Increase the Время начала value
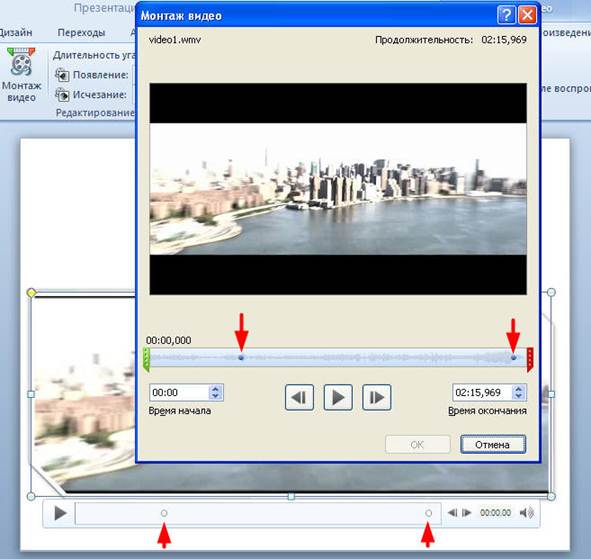The image size is (591, 559). point(216,389)
